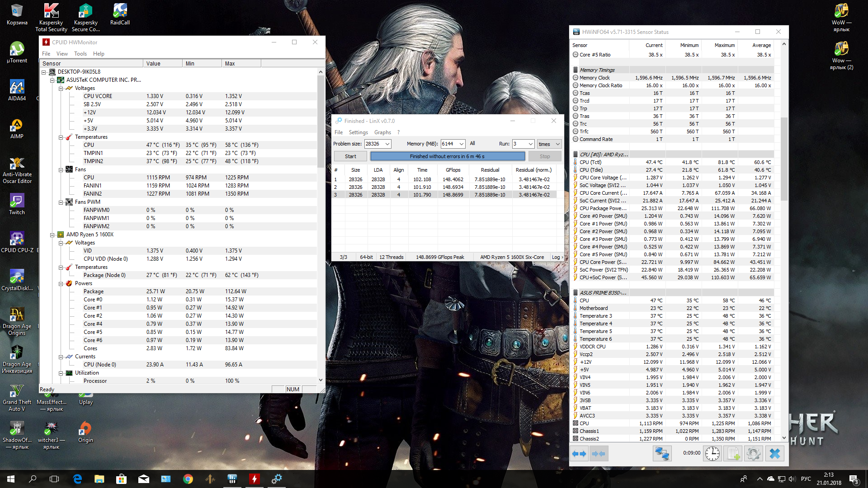Click the HWMonitor vertical scrollbar down arrow
Image resolution: width=868 pixels, height=488 pixels.
coord(321,380)
